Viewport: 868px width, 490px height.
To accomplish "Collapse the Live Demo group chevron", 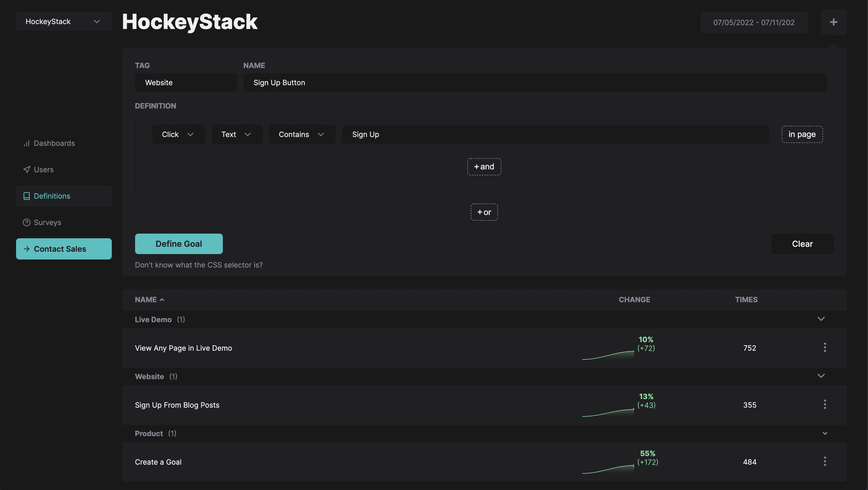I will pyautogui.click(x=821, y=319).
